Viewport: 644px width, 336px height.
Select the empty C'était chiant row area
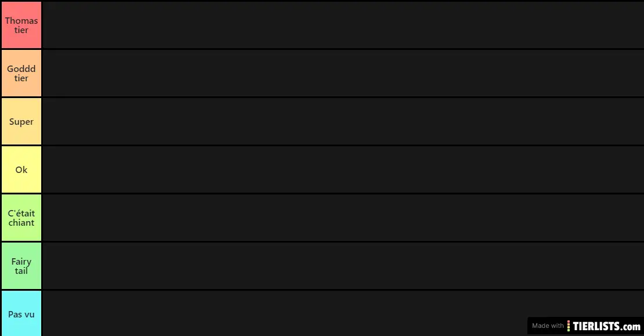point(343,218)
